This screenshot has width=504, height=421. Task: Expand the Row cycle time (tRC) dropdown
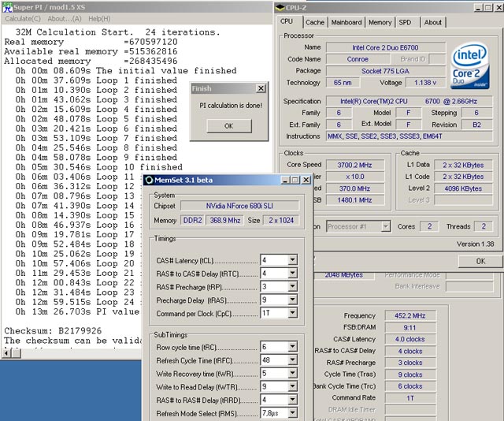pos(292,347)
